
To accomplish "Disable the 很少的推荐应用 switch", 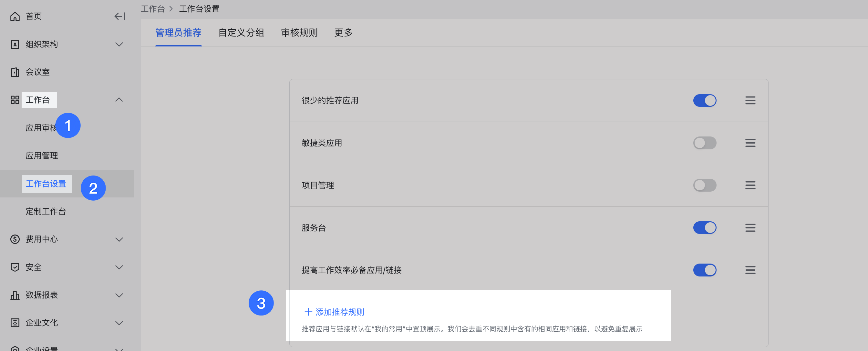I will (705, 100).
